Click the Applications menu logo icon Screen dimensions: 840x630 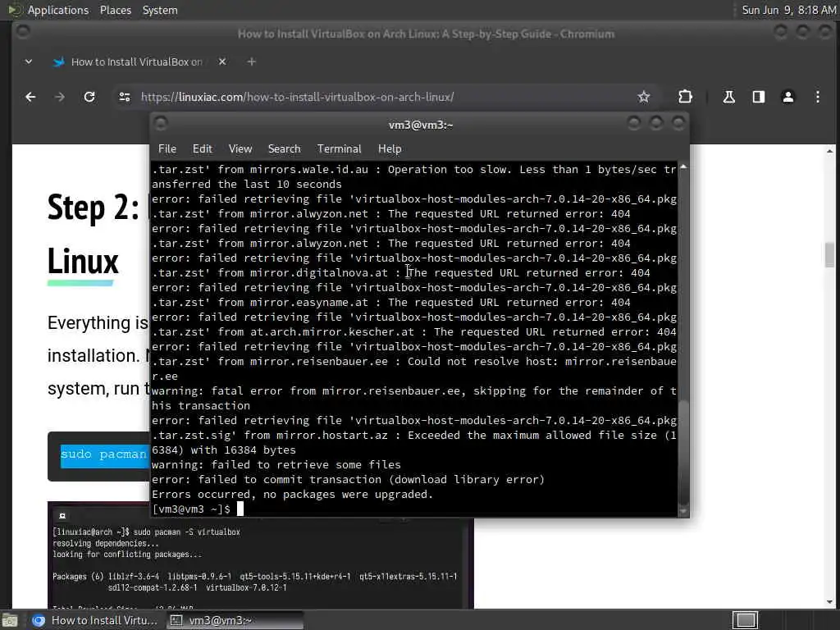pos(14,10)
